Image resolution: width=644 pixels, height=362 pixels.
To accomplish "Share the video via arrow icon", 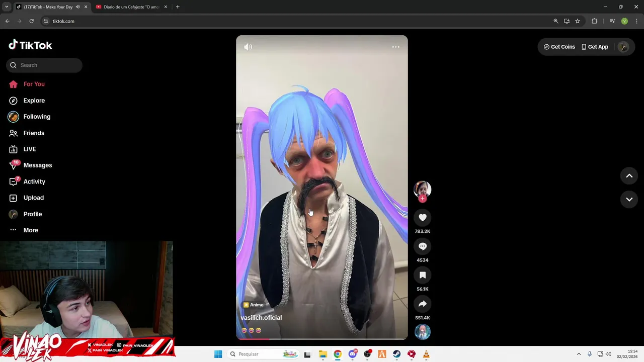I will click(423, 304).
